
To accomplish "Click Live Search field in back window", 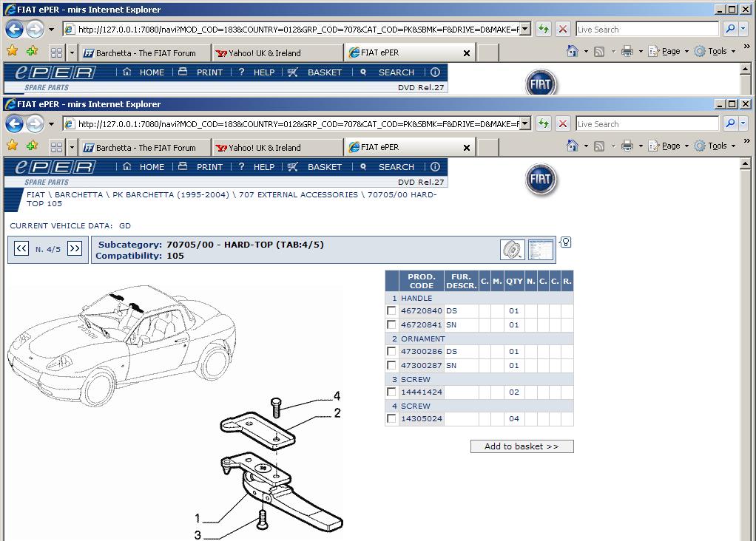I will (647, 30).
